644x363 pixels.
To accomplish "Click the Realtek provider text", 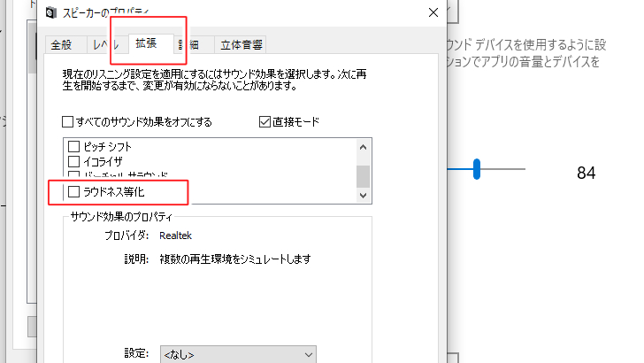I will [x=175, y=236].
